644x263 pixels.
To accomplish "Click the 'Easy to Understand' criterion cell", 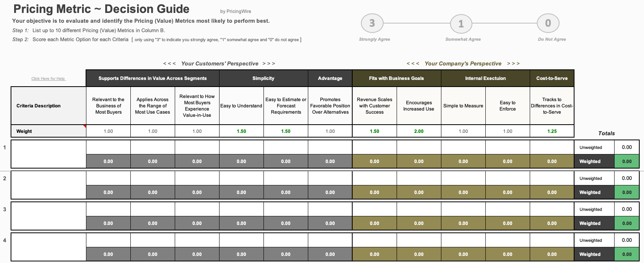I will point(241,106).
